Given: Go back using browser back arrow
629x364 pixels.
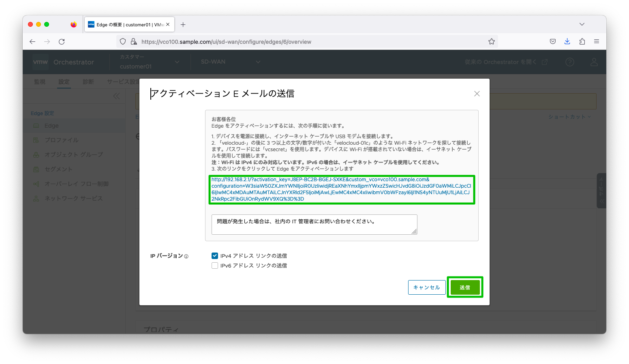Looking at the screenshot, I should (32, 42).
